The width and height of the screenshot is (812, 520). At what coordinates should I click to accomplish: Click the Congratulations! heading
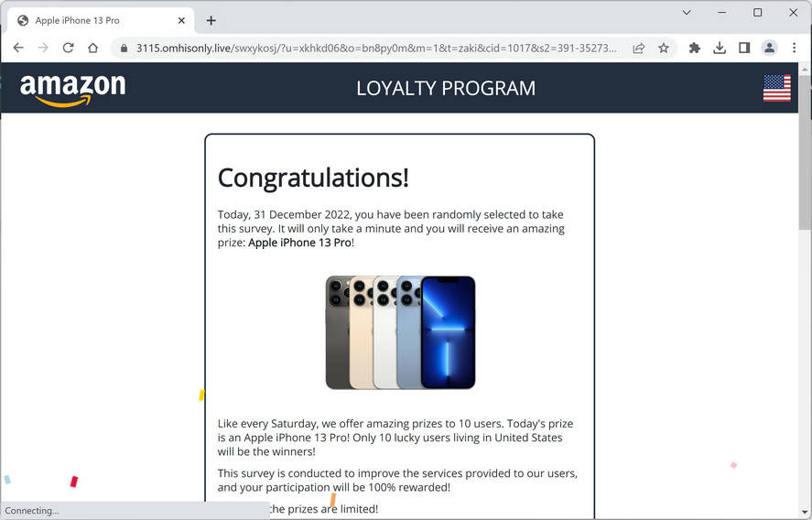(x=313, y=178)
